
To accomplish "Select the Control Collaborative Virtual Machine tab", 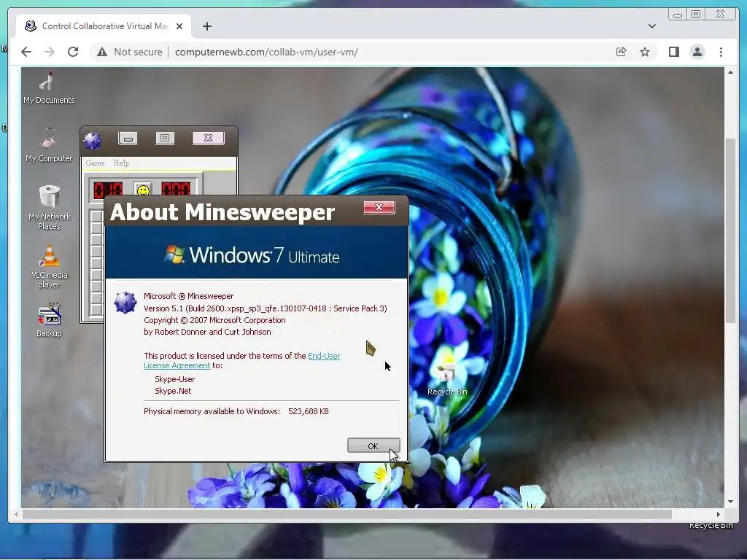I will (x=104, y=26).
